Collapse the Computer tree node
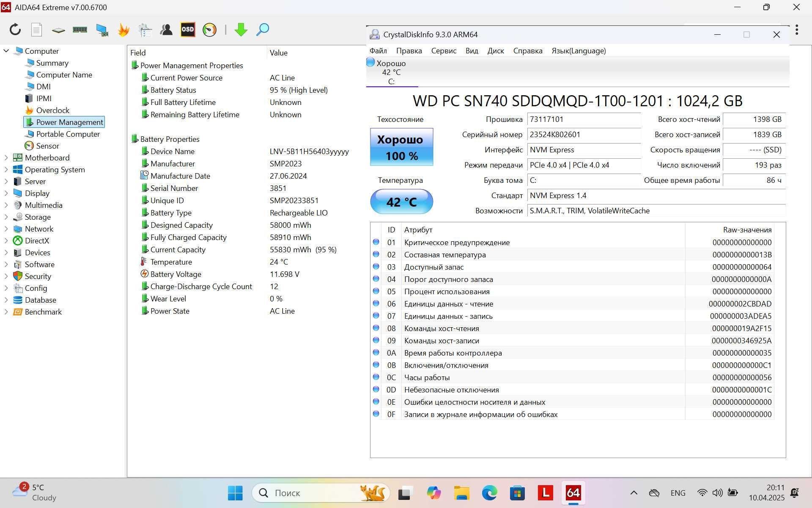The image size is (812, 508). pyautogui.click(x=6, y=51)
